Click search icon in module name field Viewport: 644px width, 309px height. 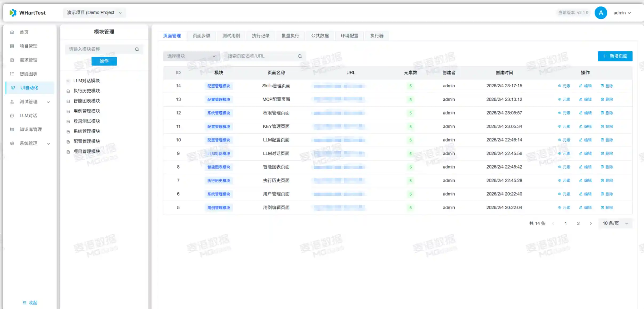coord(137,49)
